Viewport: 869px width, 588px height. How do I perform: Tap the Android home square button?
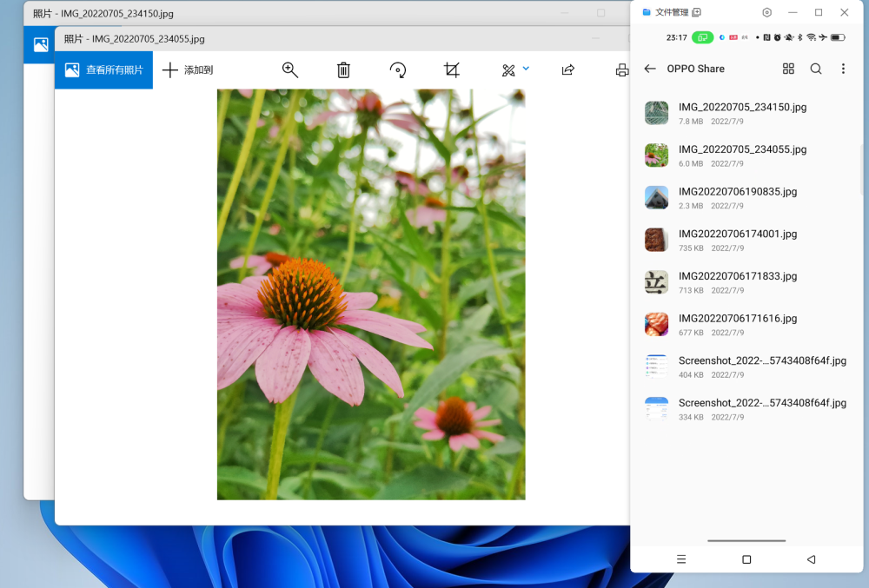click(x=746, y=559)
